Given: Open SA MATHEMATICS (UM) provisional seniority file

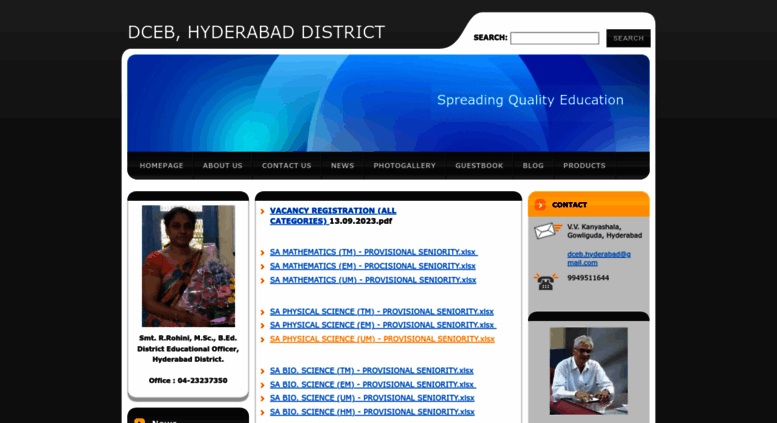Looking at the screenshot, I should tap(373, 280).
